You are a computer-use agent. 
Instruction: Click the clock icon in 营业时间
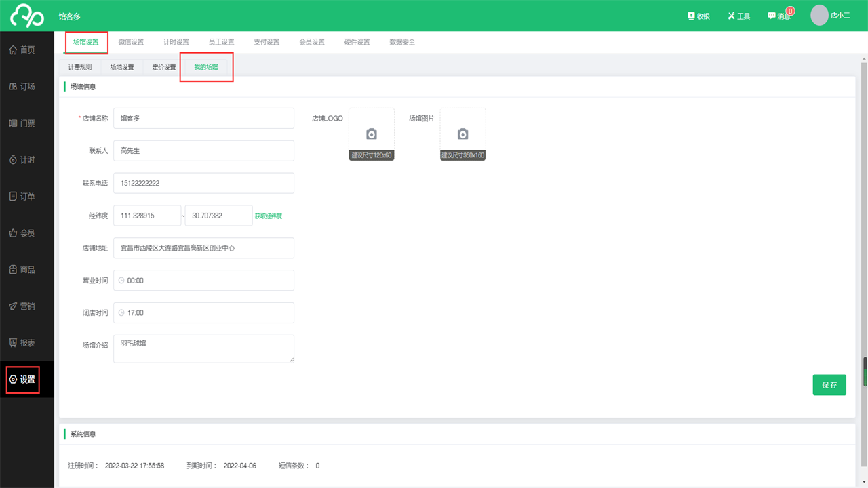tap(121, 281)
